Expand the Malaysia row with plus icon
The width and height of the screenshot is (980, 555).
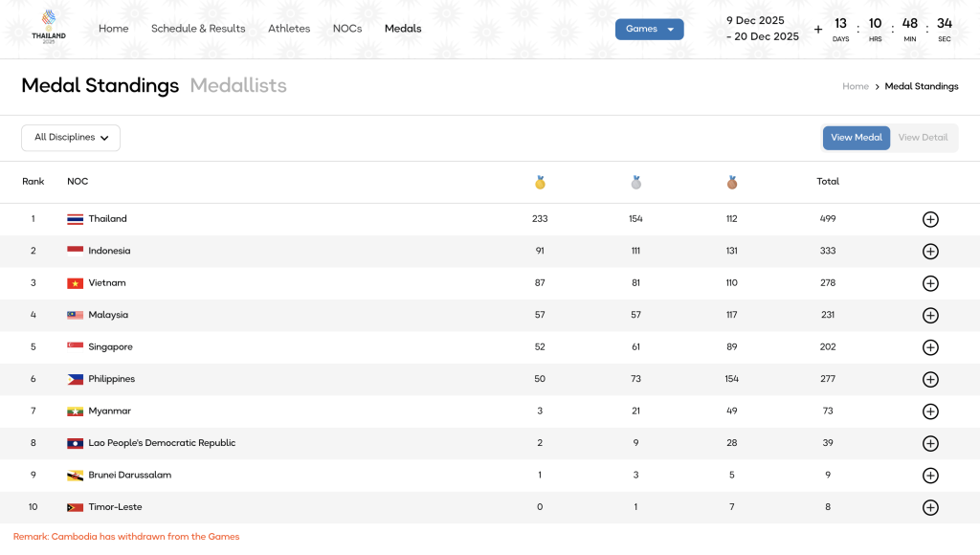click(x=930, y=316)
